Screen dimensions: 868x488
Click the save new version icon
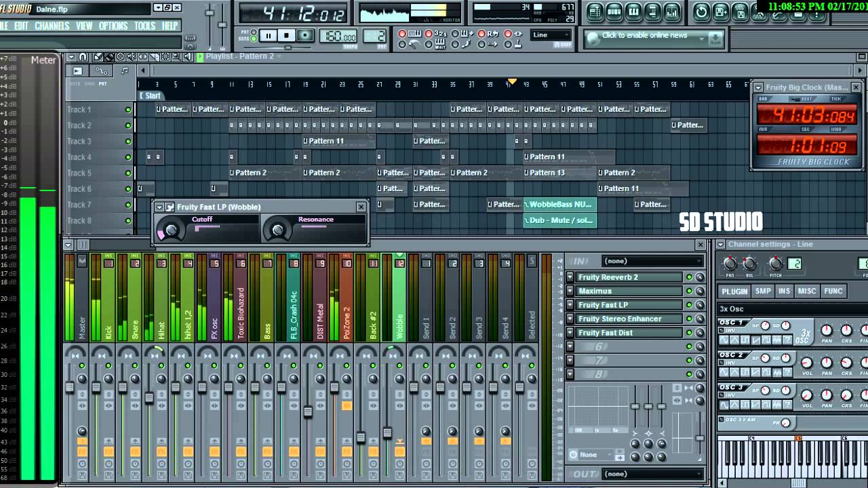coord(720,12)
